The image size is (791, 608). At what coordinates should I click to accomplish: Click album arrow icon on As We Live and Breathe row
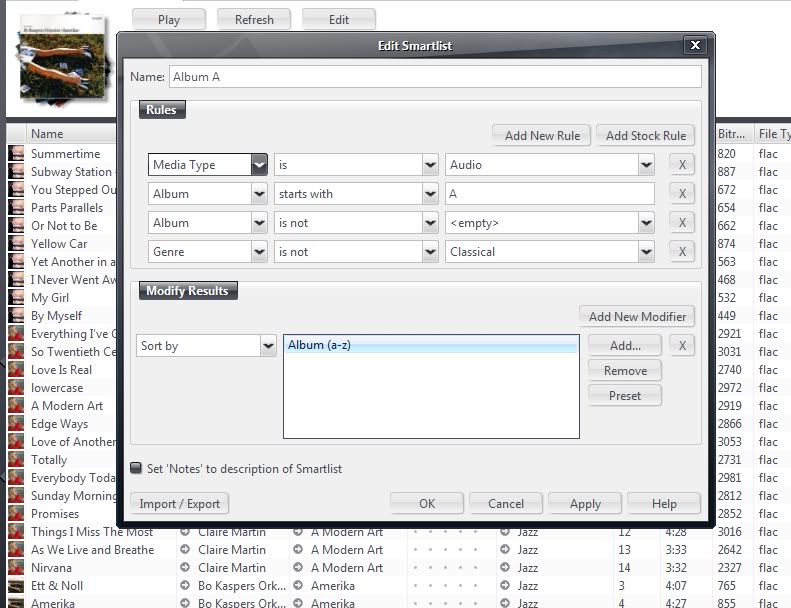coord(298,549)
